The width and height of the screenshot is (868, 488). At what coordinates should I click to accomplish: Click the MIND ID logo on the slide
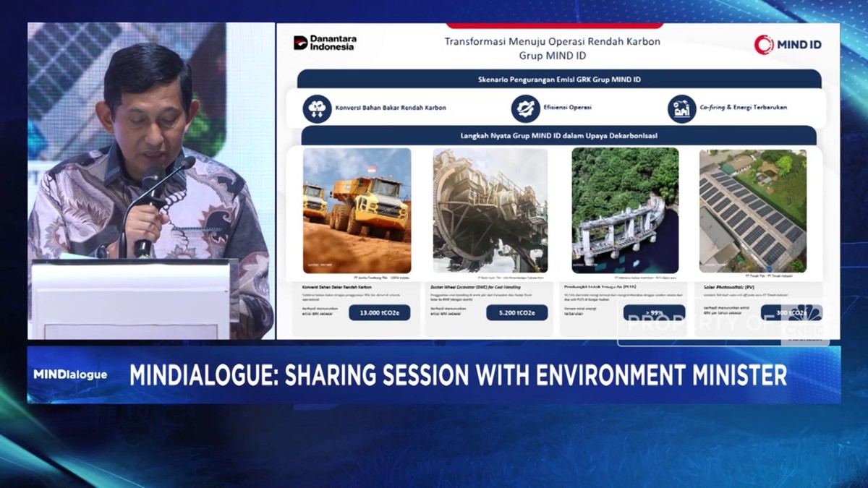point(788,45)
